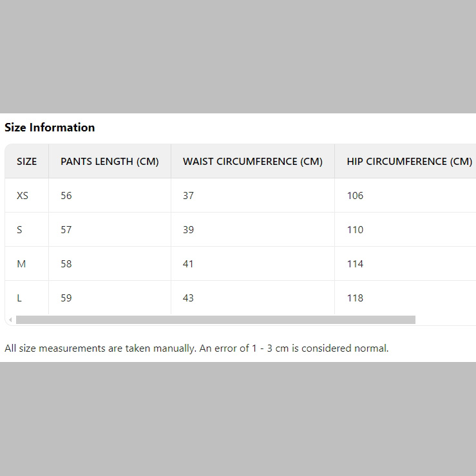The image size is (476, 476).
Task: Select the L size row label
Action: pyautogui.click(x=19, y=298)
